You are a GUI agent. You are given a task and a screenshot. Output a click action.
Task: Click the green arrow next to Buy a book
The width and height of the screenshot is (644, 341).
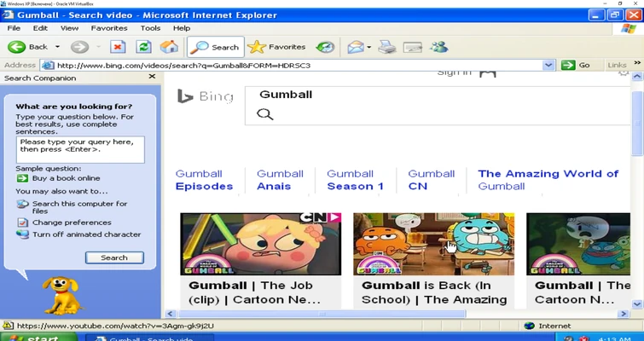[22, 178]
